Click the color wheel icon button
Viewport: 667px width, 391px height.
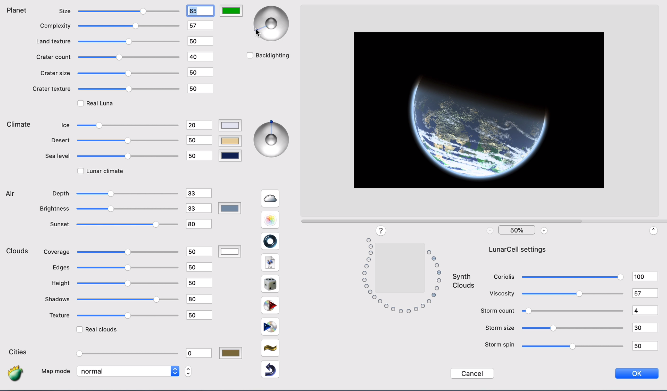pyautogui.click(x=270, y=220)
